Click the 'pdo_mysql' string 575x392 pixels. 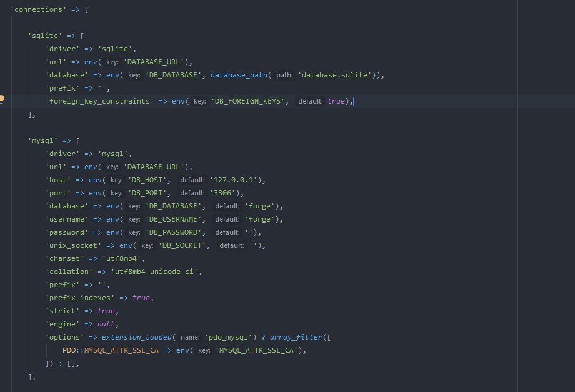pyautogui.click(x=229, y=338)
